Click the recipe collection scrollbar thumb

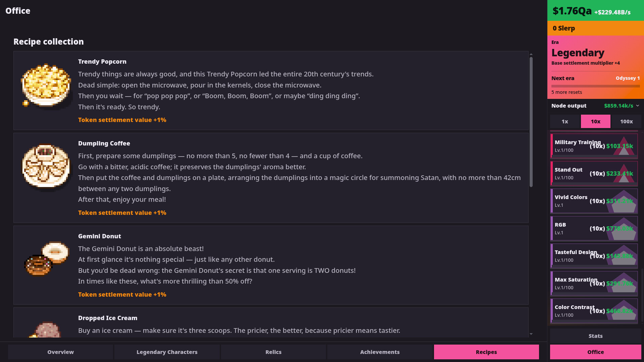coord(531,122)
